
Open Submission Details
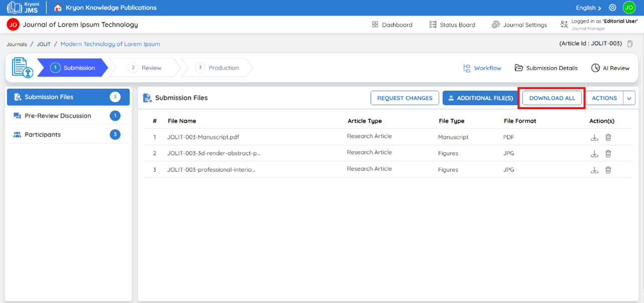(x=546, y=68)
